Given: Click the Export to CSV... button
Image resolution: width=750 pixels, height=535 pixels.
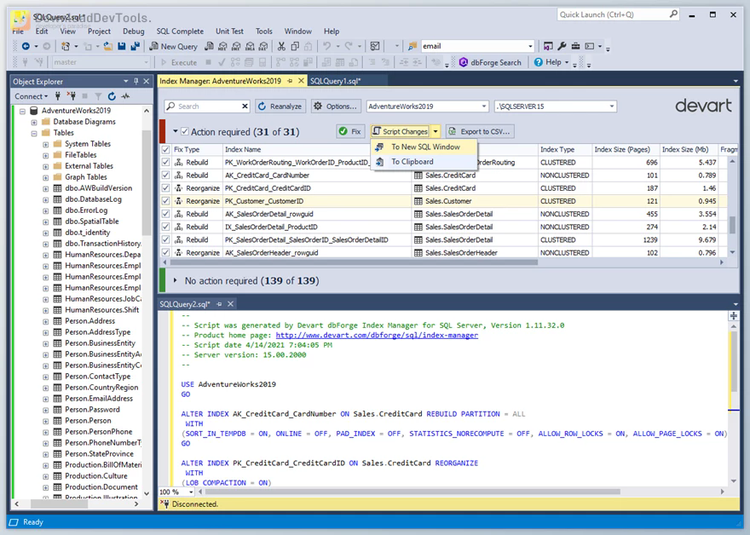Looking at the screenshot, I should pyautogui.click(x=480, y=131).
